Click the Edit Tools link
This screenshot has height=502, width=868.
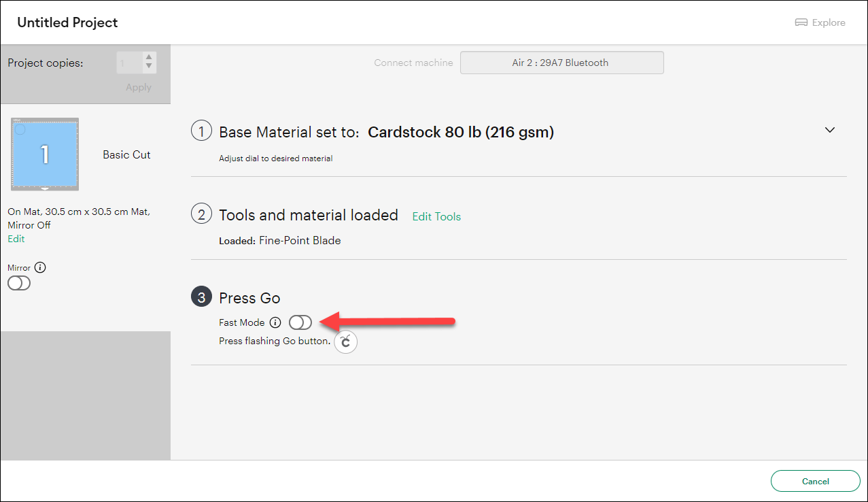point(436,216)
